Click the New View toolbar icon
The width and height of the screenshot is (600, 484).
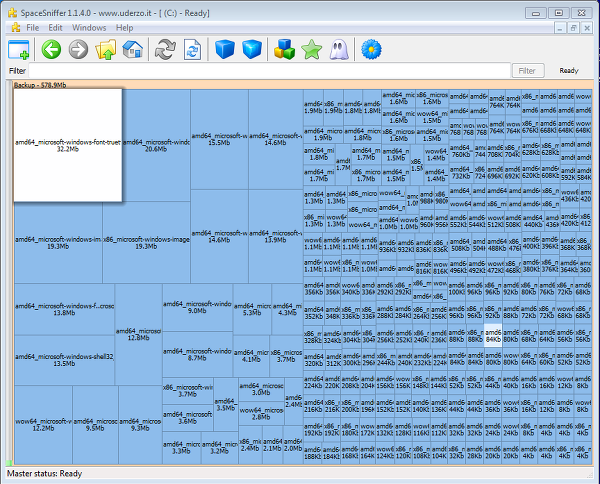click(18, 49)
